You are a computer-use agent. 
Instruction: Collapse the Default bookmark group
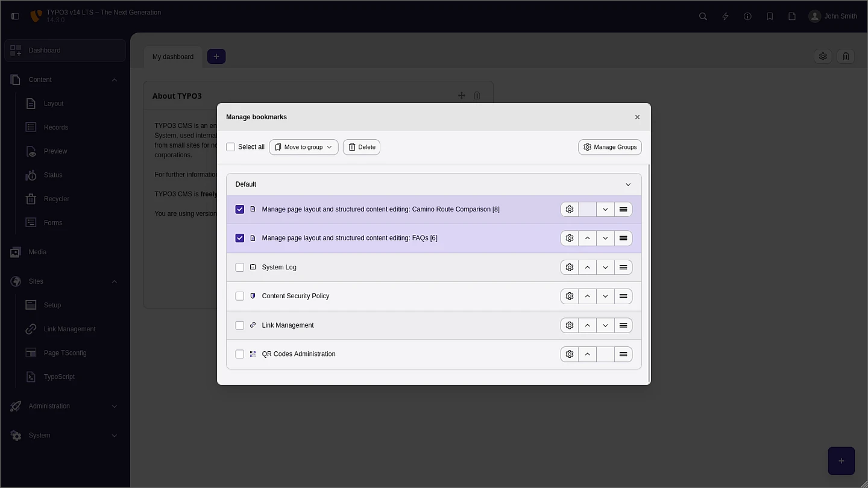pos(627,184)
